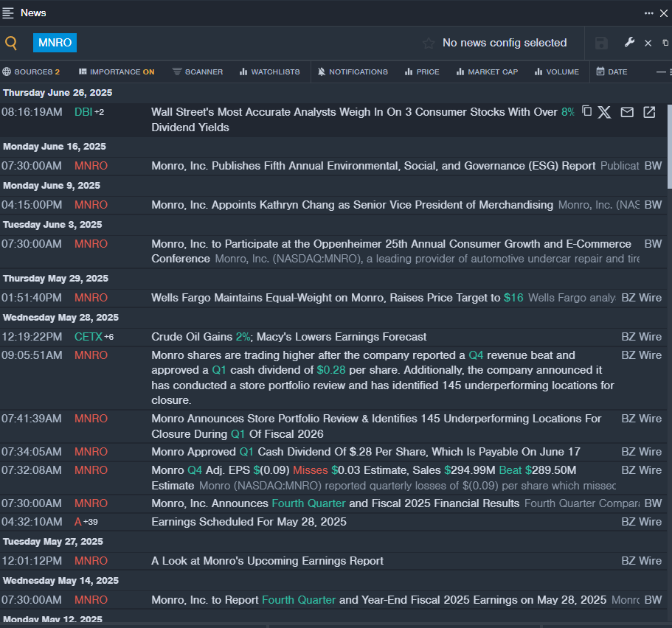672x628 pixels.
Task: Open 'A Look at Monro's Upcoming Earnings Report'
Action: tap(268, 561)
